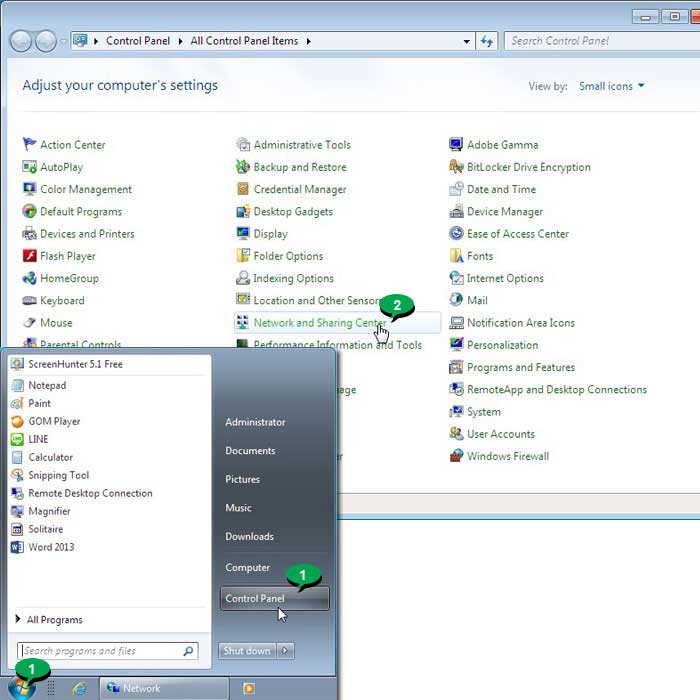The width and height of the screenshot is (700, 700).
Task: Open the Devices and Printers icon
Action: (x=29, y=233)
